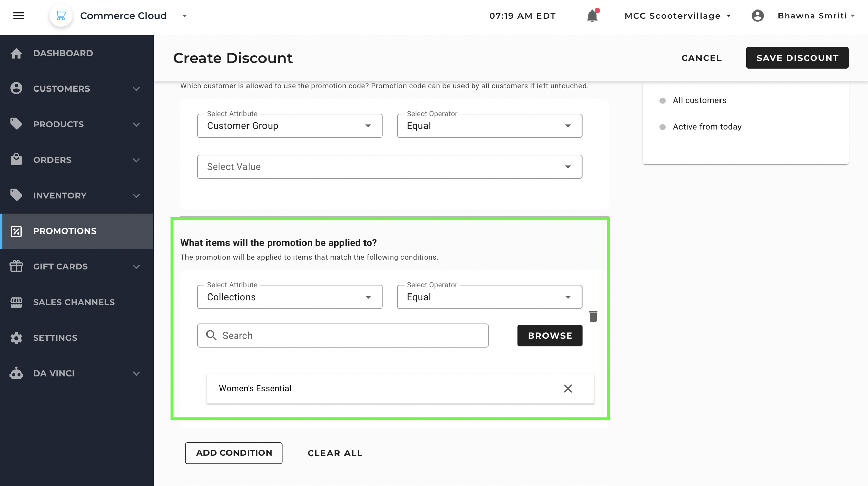This screenshot has width=868, height=486.
Task: Remove Women's Essential collection with X
Action: pos(568,388)
